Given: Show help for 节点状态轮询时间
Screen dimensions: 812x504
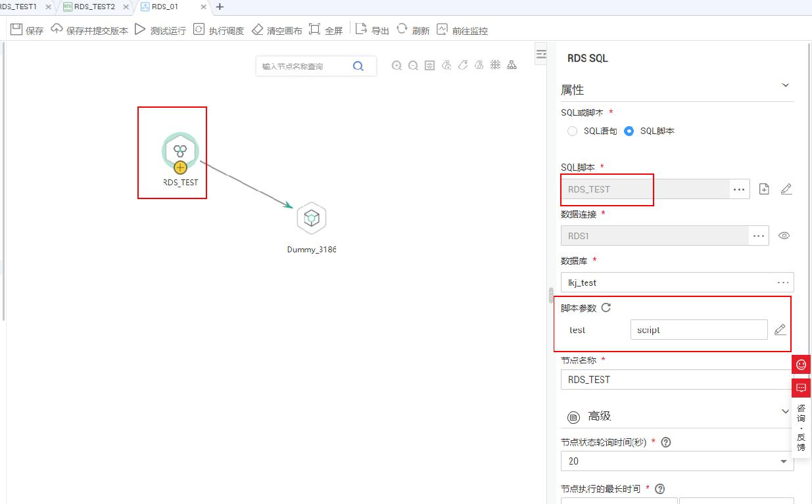Looking at the screenshot, I should [x=665, y=442].
